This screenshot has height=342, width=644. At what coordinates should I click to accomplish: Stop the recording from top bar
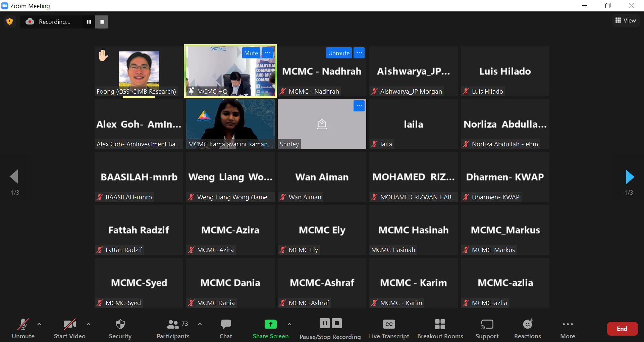(102, 22)
